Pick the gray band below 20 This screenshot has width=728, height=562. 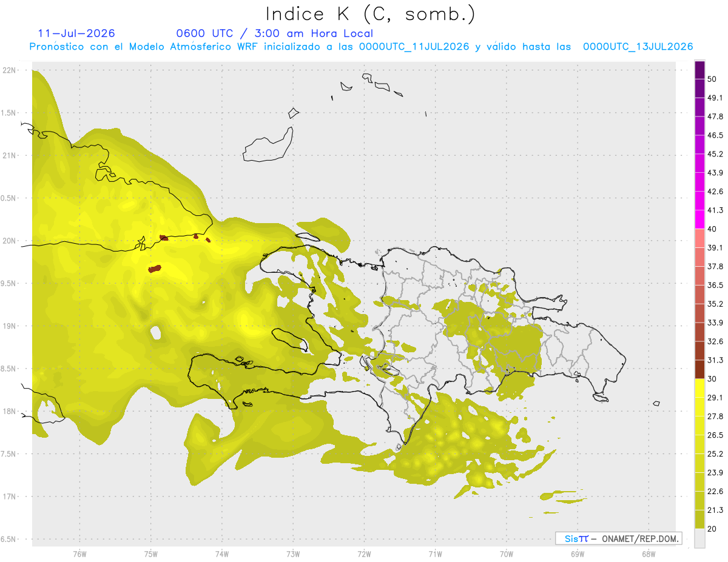pyautogui.click(x=699, y=538)
